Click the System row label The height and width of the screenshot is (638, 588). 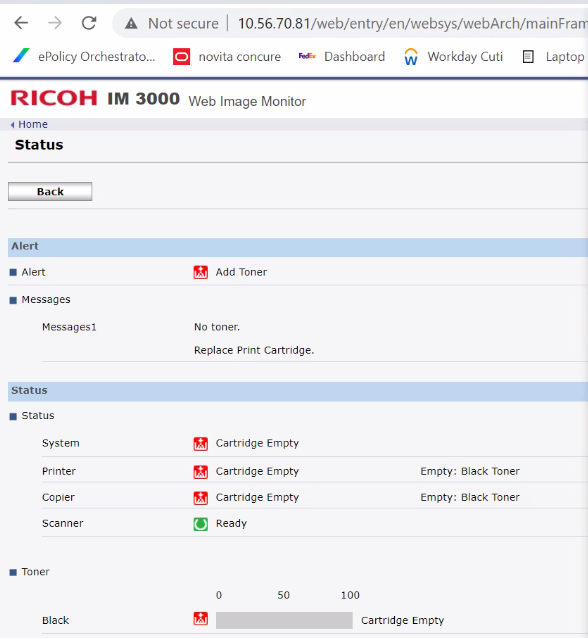click(61, 444)
